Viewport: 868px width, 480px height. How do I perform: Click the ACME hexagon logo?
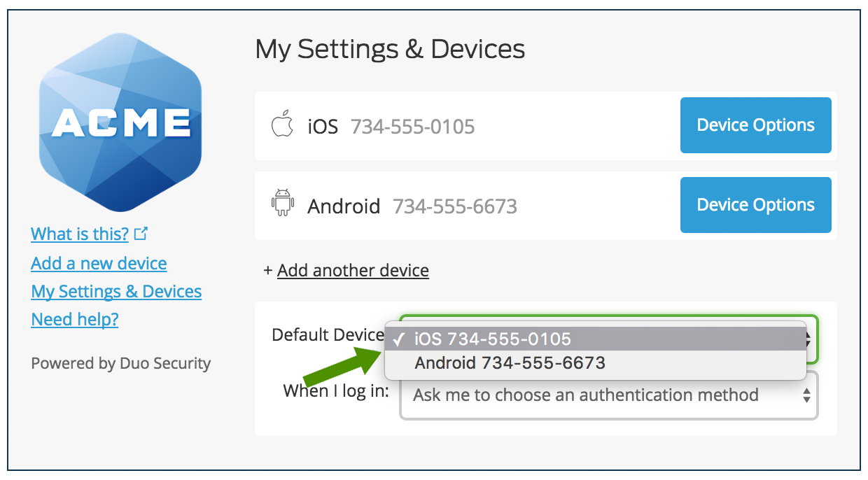120,122
